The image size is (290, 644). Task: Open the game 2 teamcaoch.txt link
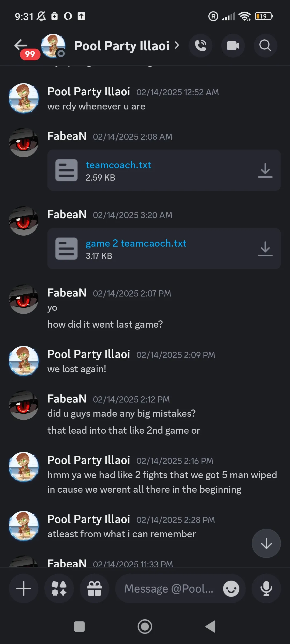136,243
